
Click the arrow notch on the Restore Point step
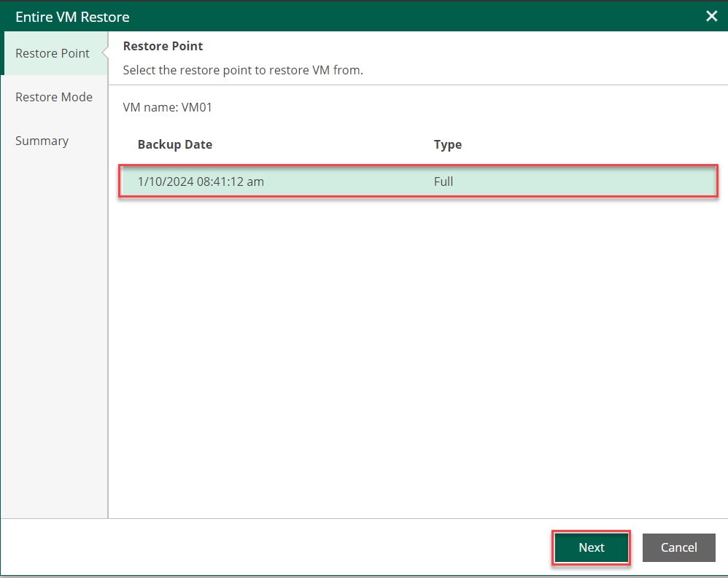105,53
